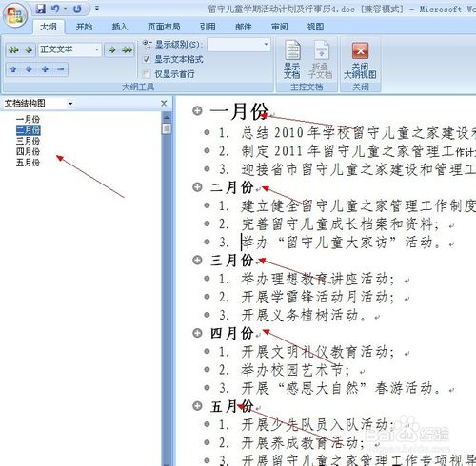Viewport: 476px width, 466px height.
Task: Collapse outline item with minus icon
Action: pos(61,69)
